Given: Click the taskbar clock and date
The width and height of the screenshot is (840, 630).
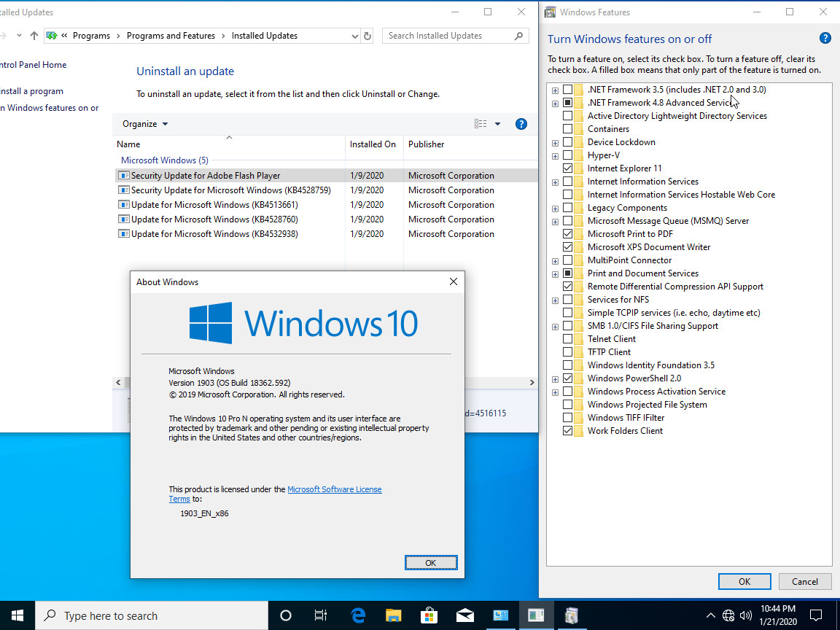Looking at the screenshot, I should point(778,615).
